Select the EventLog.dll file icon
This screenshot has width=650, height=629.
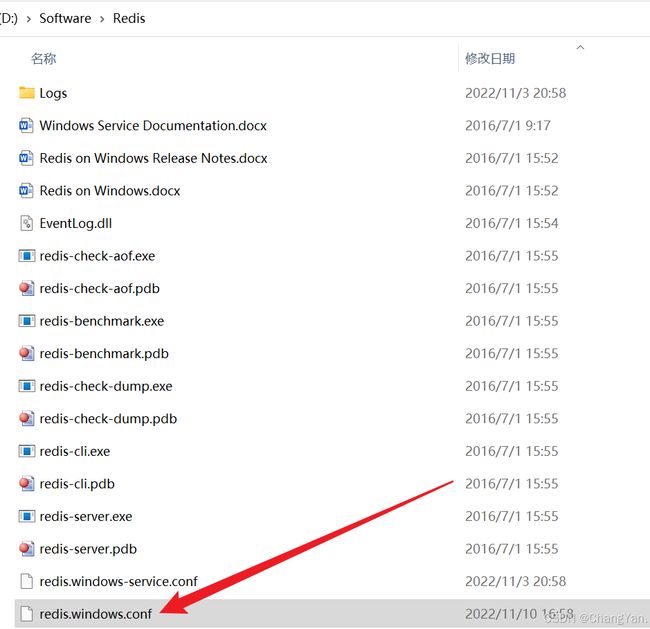[27, 223]
